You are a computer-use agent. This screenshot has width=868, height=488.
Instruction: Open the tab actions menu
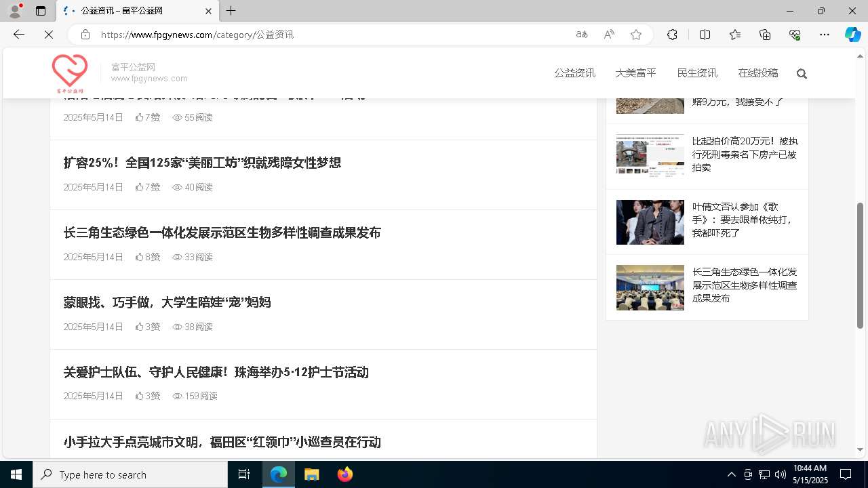[41, 11]
